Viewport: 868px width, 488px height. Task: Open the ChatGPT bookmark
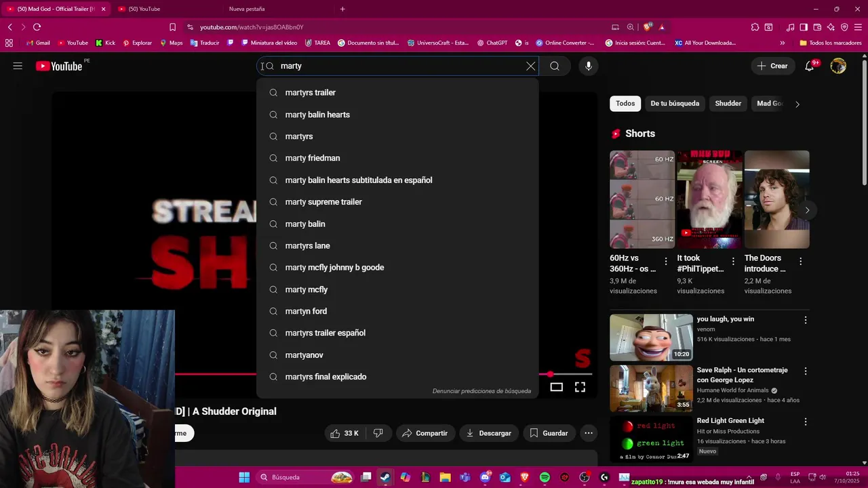(492, 43)
